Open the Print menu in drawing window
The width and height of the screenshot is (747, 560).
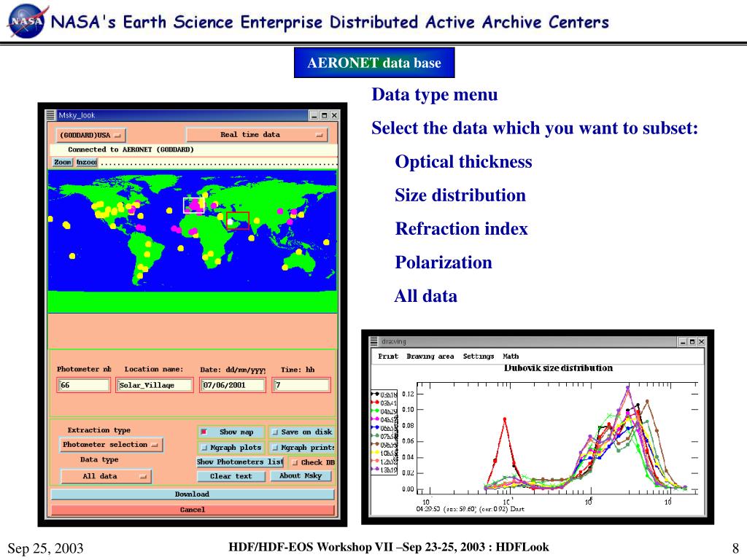(x=388, y=356)
